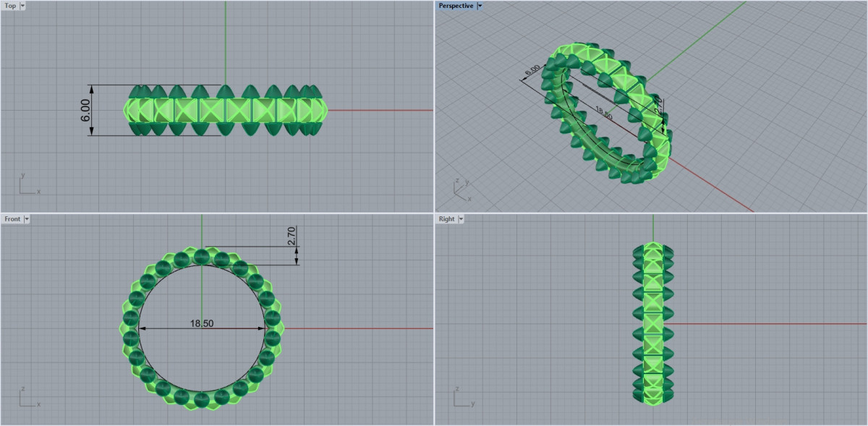Screen dimensions: 868x426
Task: Click the Right viewport title label
Action: (x=446, y=219)
